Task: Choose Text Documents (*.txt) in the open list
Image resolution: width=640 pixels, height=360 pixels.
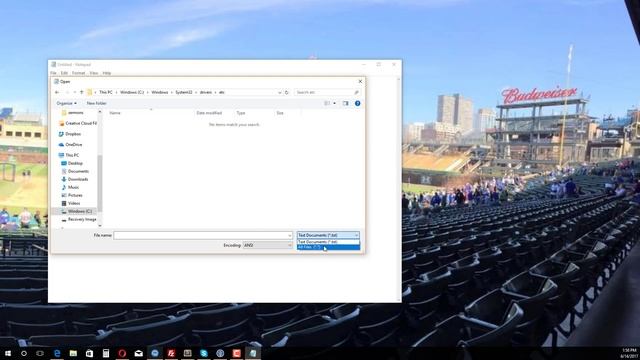Action: 328,242
